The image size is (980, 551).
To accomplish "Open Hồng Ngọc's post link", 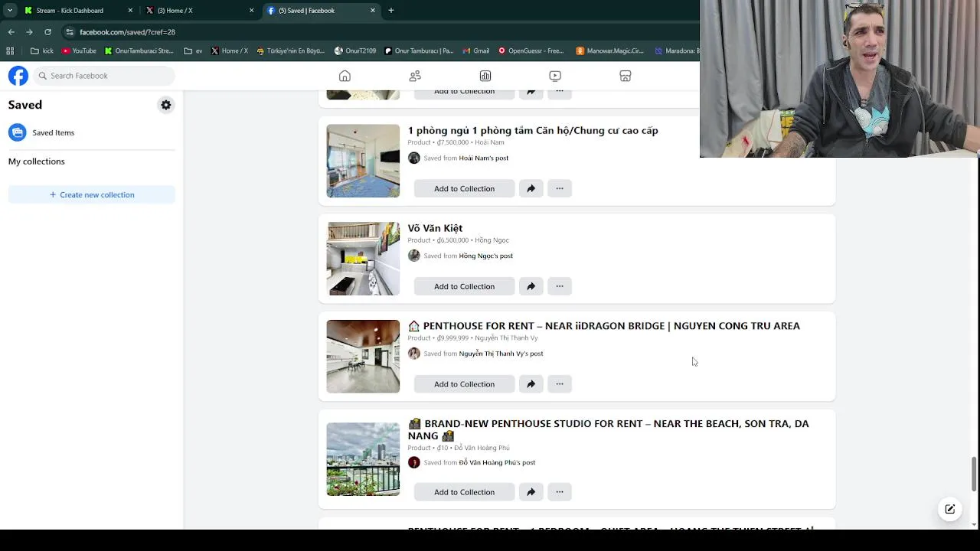I will (485, 256).
